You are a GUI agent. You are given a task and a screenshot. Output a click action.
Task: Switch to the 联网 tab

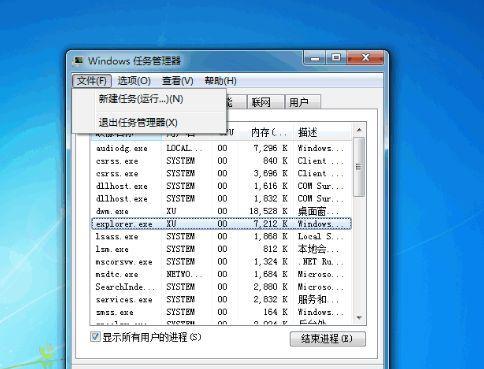pyautogui.click(x=266, y=102)
